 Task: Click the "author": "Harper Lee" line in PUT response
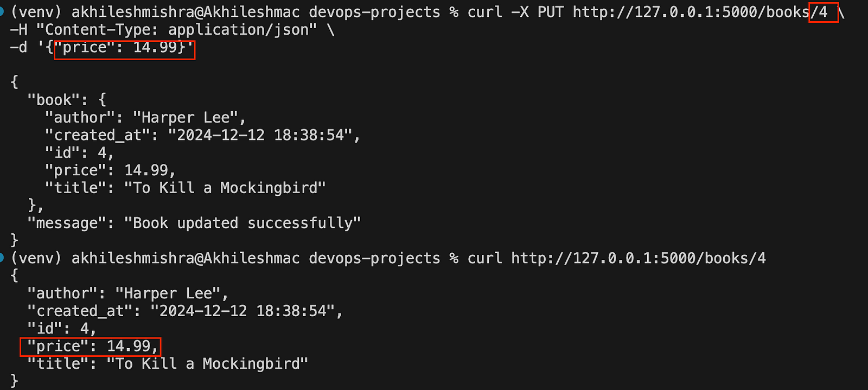click(x=145, y=118)
